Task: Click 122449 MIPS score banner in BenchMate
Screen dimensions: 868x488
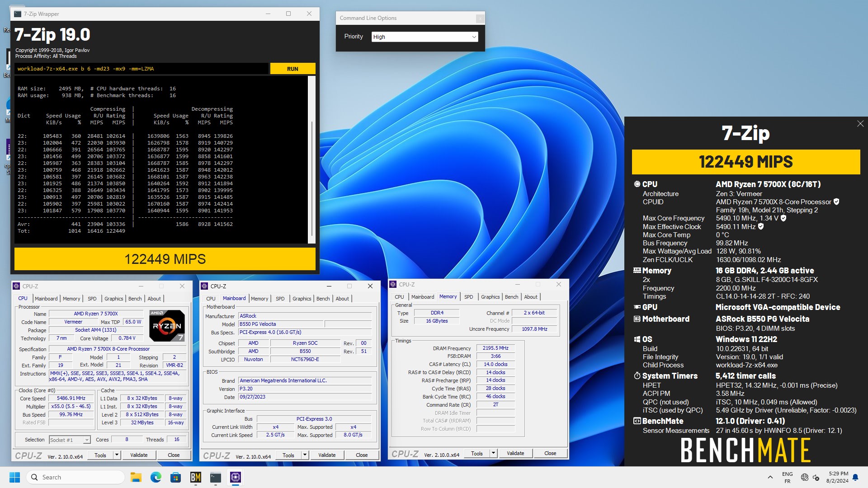Action: click(746, 162)
